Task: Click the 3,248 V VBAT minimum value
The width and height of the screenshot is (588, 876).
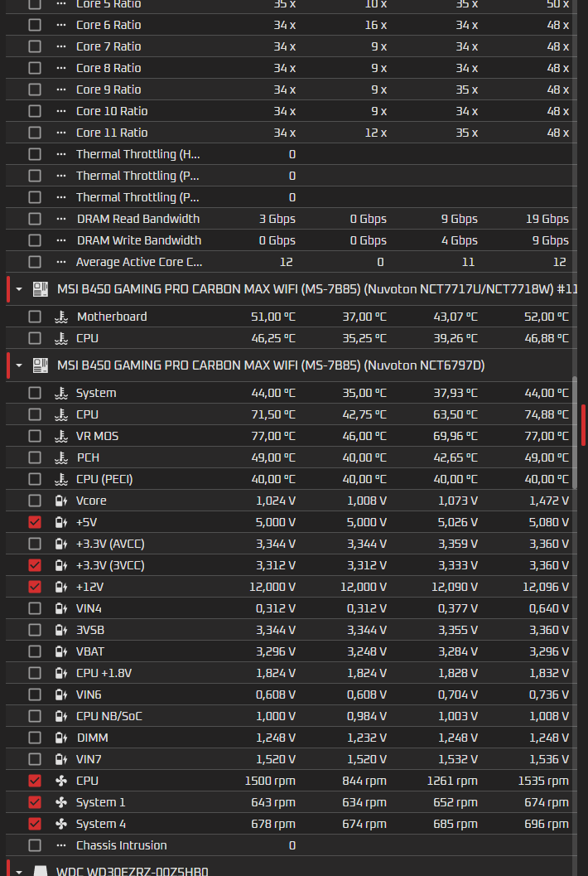Action: [367, 651]
